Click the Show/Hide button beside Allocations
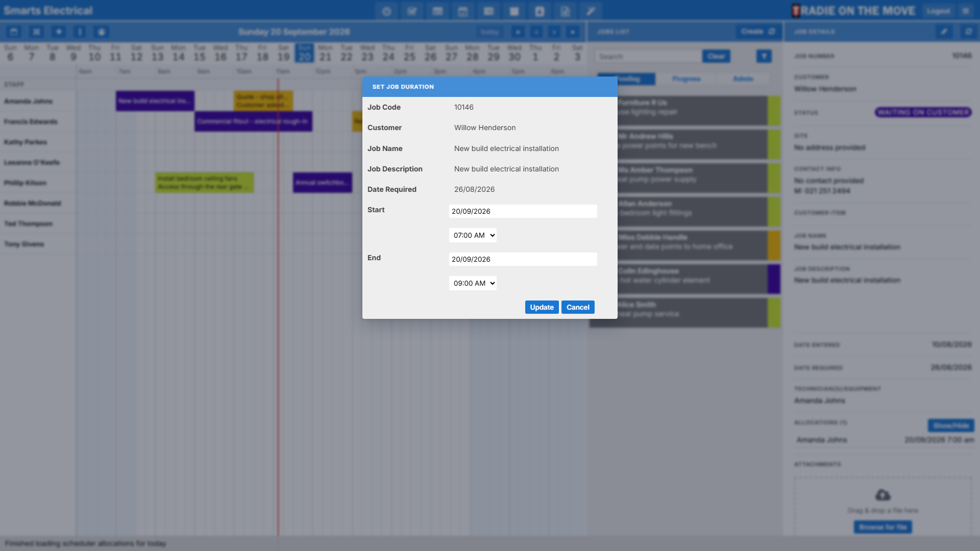The image size is (980, 551). (x=950, y=425)
